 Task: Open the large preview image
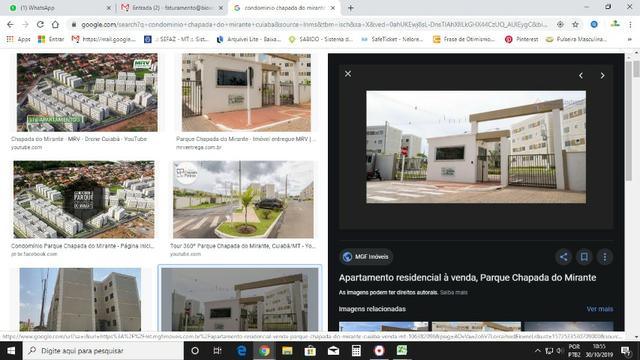(476, 147)
